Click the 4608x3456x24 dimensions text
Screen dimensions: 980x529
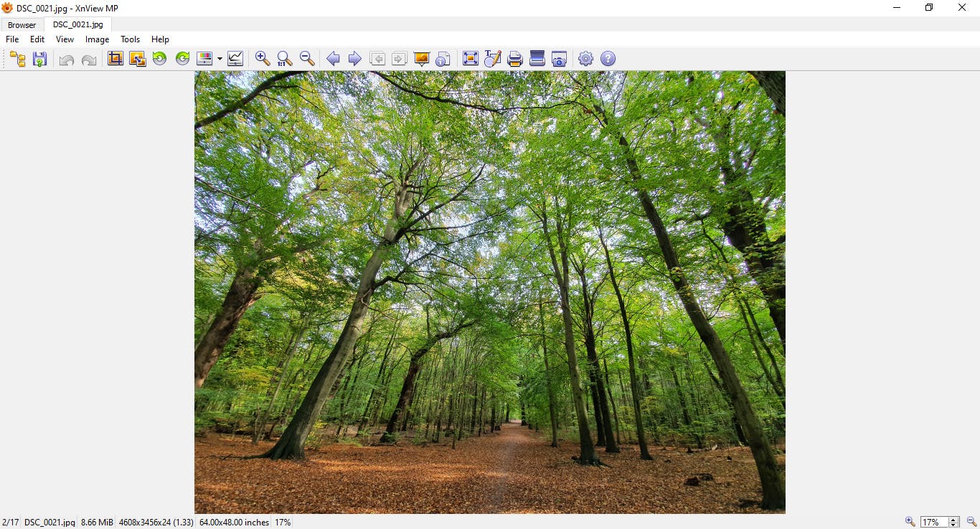(156, 523)
